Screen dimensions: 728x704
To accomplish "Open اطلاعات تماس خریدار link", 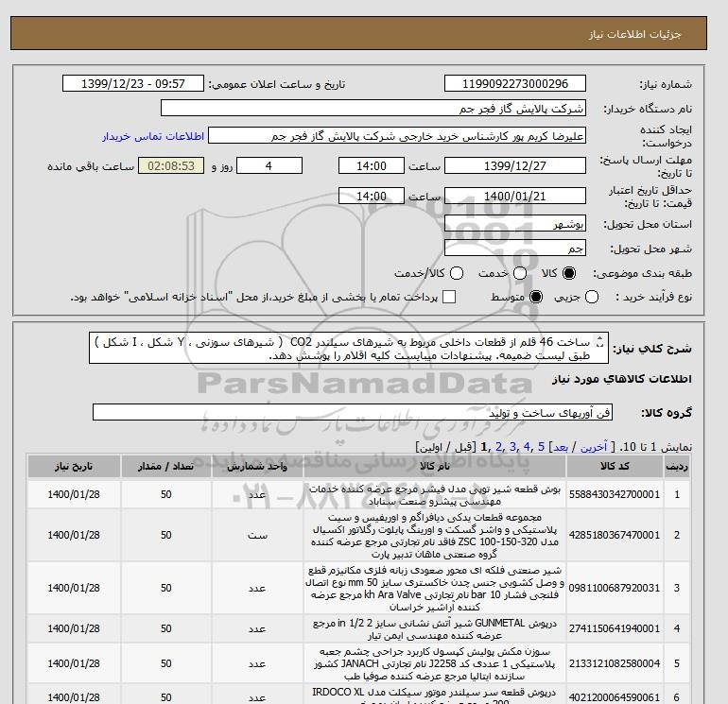I will [x=153, y=136].
